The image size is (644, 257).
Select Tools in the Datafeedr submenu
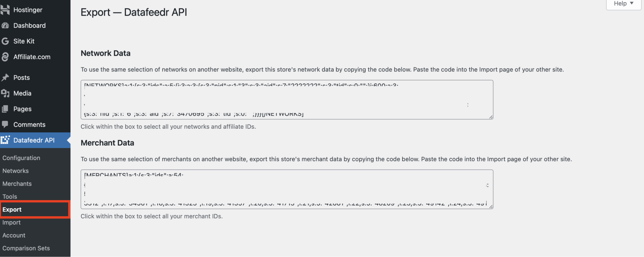point(10,197)
